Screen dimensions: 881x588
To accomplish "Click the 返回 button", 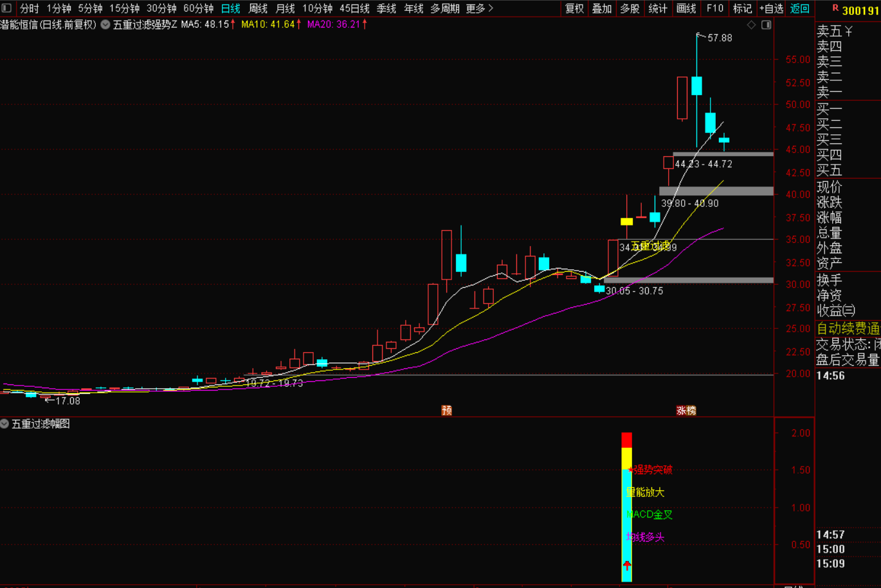I will point(799,8).
